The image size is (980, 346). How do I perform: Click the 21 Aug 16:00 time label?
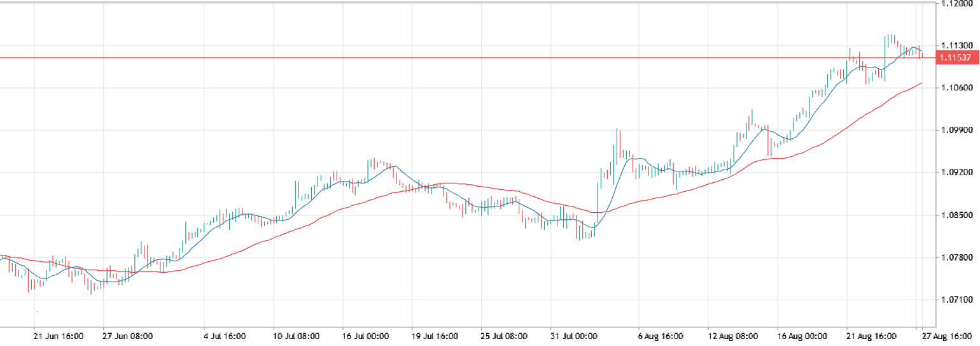click(x=870, y=336)
